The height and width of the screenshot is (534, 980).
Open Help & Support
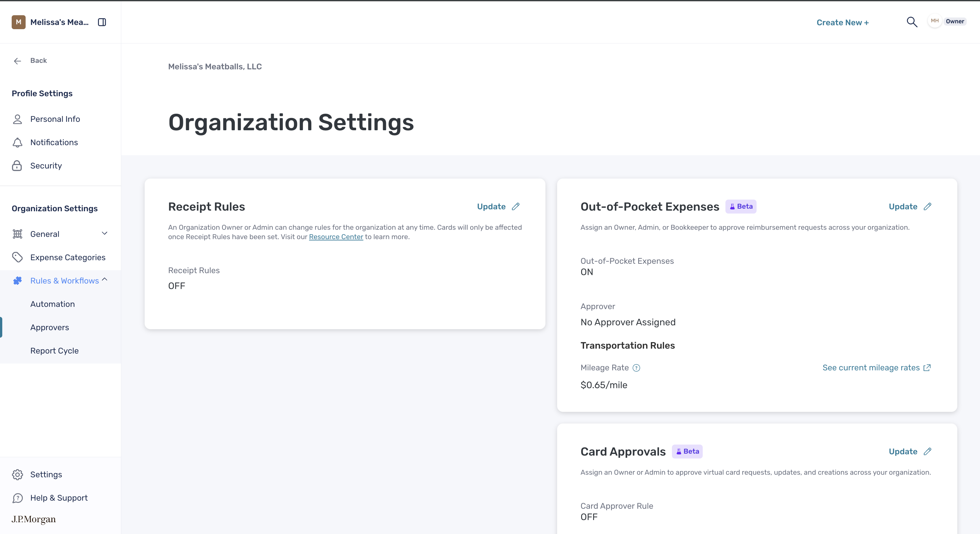[x=59, y=498]
